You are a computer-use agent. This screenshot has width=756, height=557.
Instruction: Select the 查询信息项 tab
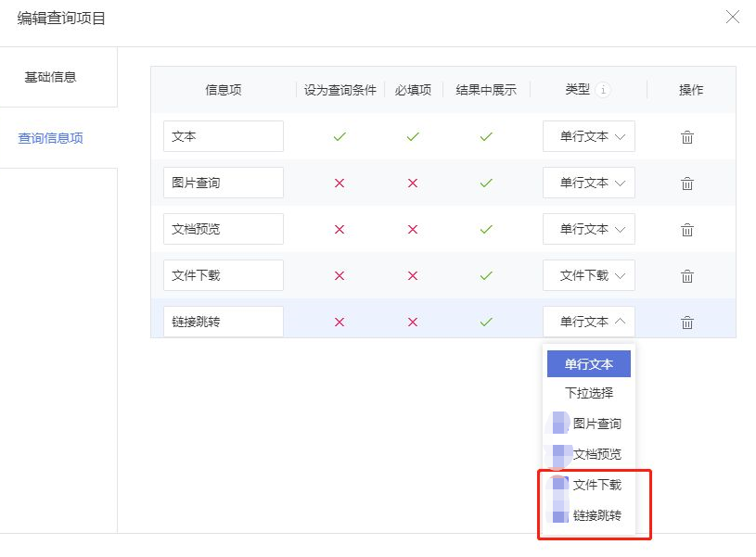coord(51,138)
